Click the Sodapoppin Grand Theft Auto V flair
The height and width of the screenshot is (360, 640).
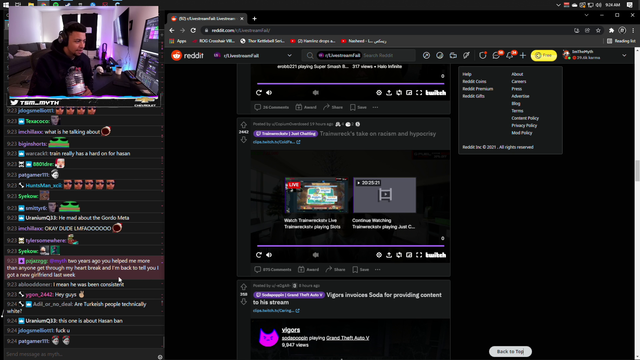pos(289,295)
